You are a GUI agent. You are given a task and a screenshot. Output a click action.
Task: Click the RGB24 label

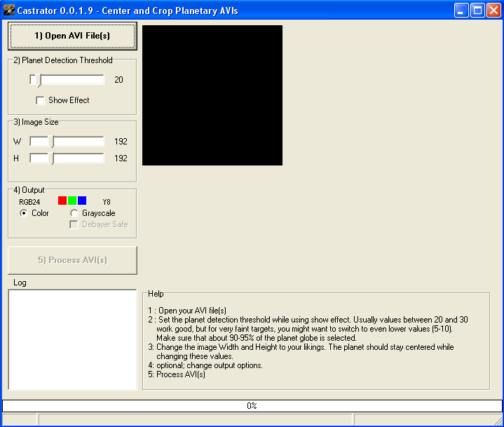pos(29,202)
